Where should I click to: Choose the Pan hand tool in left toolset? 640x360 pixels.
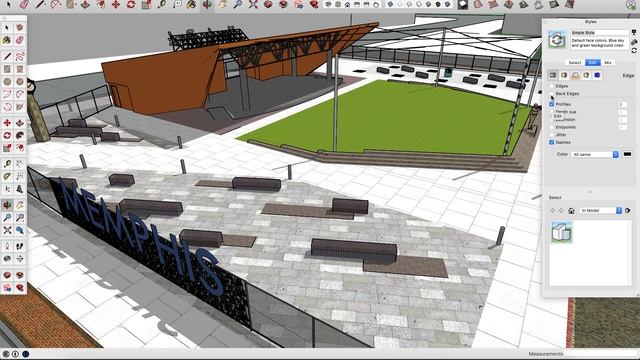click(x=20, y=205)
